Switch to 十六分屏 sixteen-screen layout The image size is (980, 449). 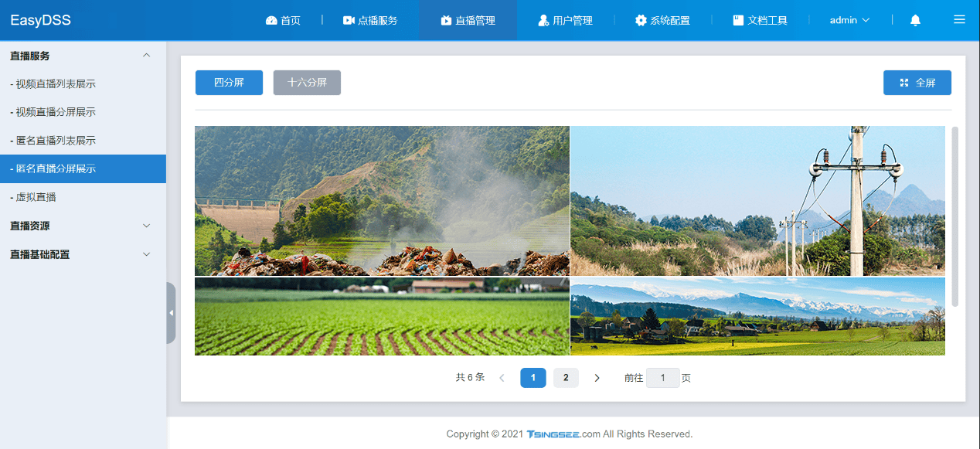(x=307, y=83)
